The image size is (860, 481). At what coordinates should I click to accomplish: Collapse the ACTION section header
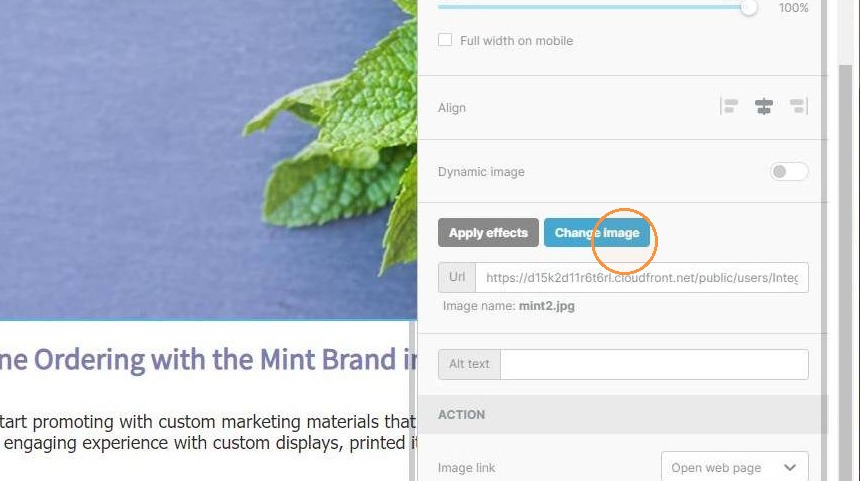(622, 415)
